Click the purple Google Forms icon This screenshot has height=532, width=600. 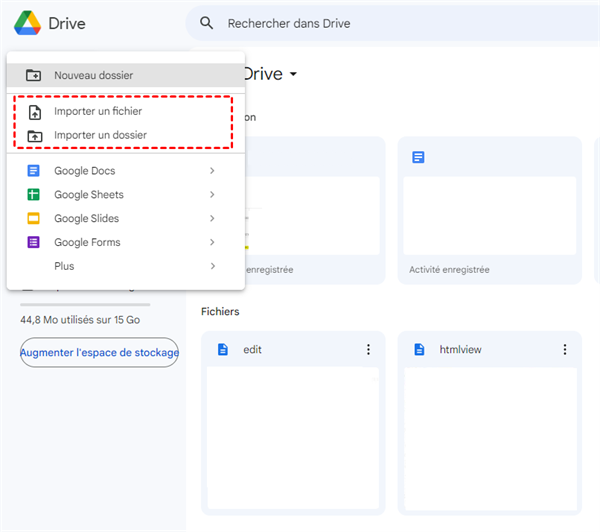click(33, 242)
